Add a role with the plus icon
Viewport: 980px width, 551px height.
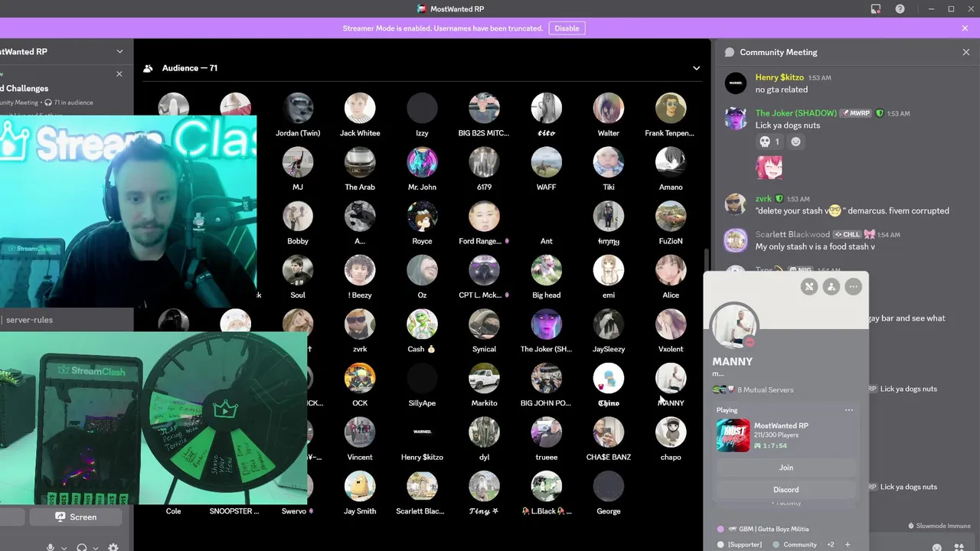tap(847, 545)
